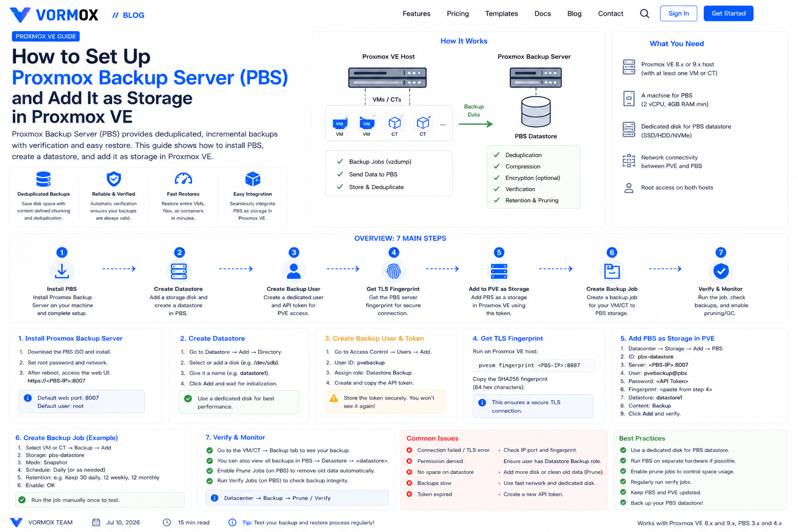Click the // BLOG header link
The height and width of the screenshot is (532, 798).
tap(128, 15)
